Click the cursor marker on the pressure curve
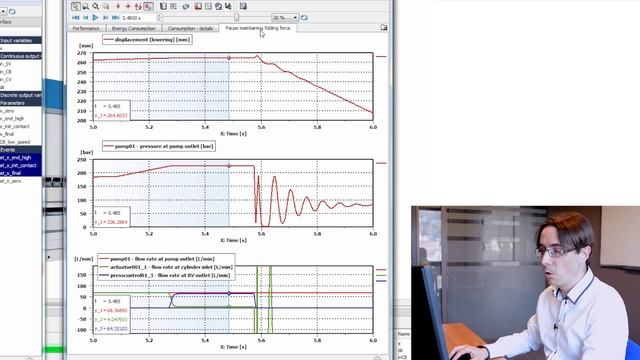640x360 pixels. pos(229,166)
